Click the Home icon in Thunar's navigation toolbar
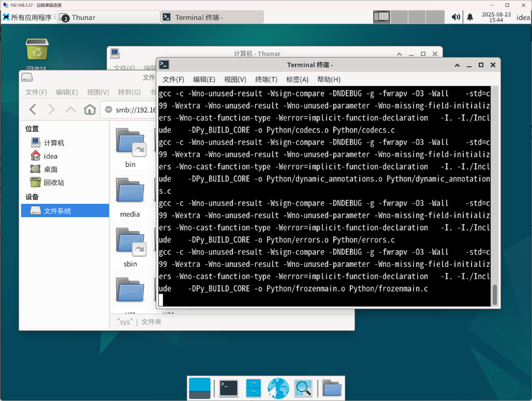The width and height of the screenshot is (532, 401). coord(90,110)
